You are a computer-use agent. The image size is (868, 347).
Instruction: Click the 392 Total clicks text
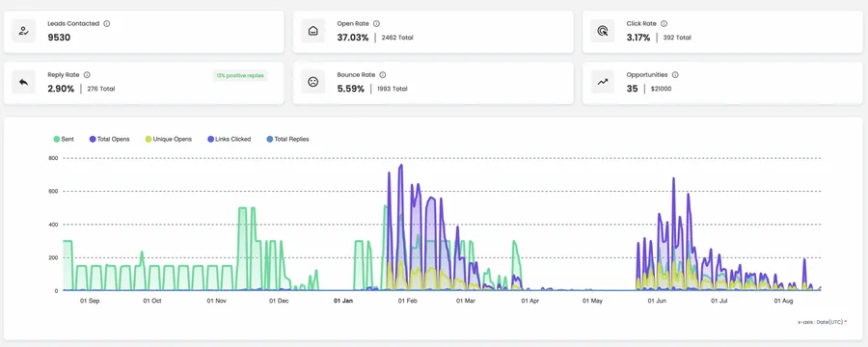677,38
